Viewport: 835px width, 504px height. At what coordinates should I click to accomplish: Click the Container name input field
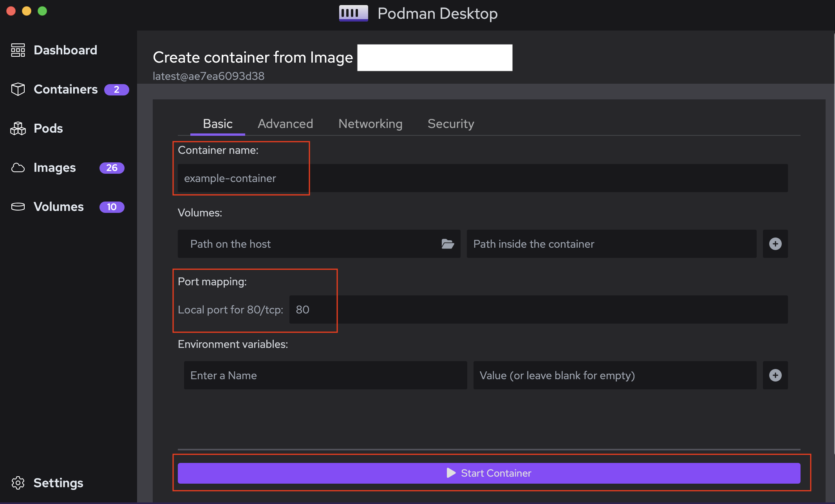pos(483,178)
